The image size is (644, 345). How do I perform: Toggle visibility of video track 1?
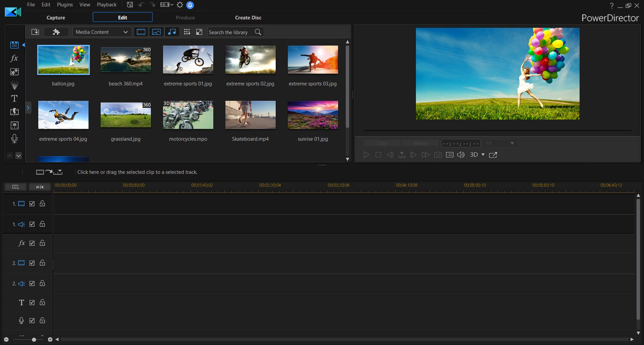[x=32, y=203]
